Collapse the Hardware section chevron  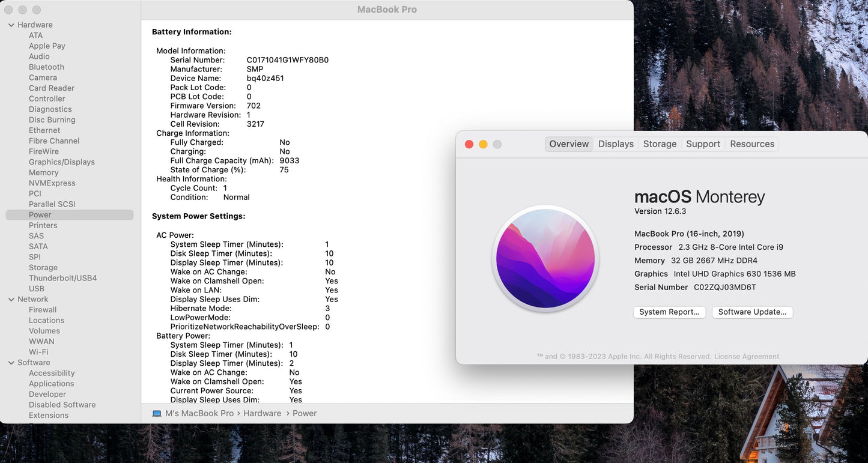11,25
